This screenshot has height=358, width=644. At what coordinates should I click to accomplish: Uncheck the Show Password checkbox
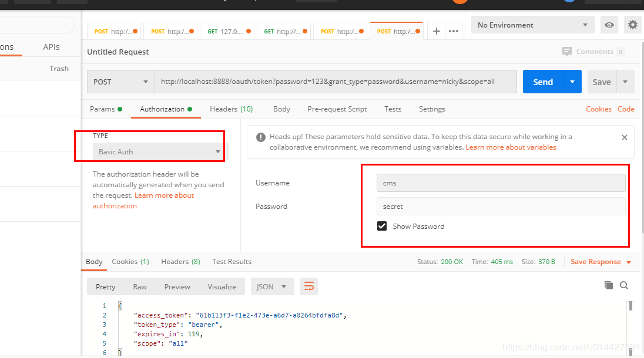pos(382,227)
